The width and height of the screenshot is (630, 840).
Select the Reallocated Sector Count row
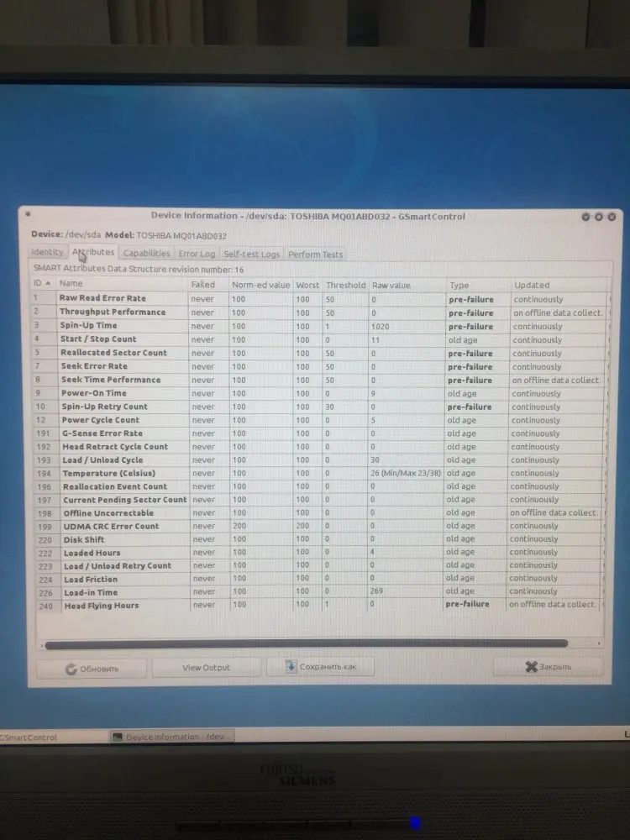tap(319, 353)
